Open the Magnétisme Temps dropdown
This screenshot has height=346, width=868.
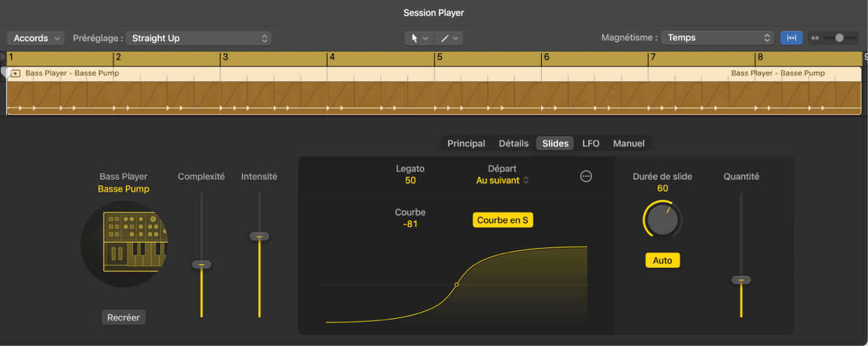coord(717,38)
